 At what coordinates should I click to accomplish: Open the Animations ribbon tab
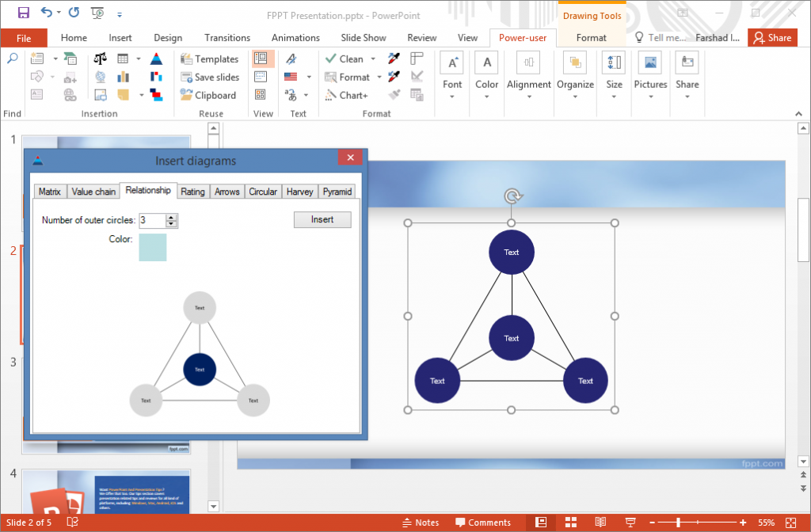pyautogui.click(x=295, y=37)
